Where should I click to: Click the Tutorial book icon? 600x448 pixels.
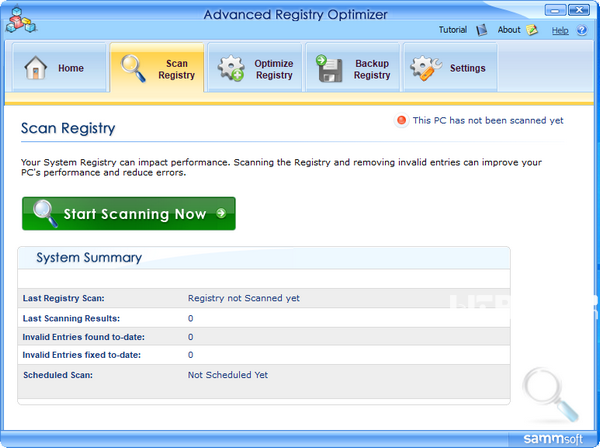pyautogui.click(x=481, y=30)
